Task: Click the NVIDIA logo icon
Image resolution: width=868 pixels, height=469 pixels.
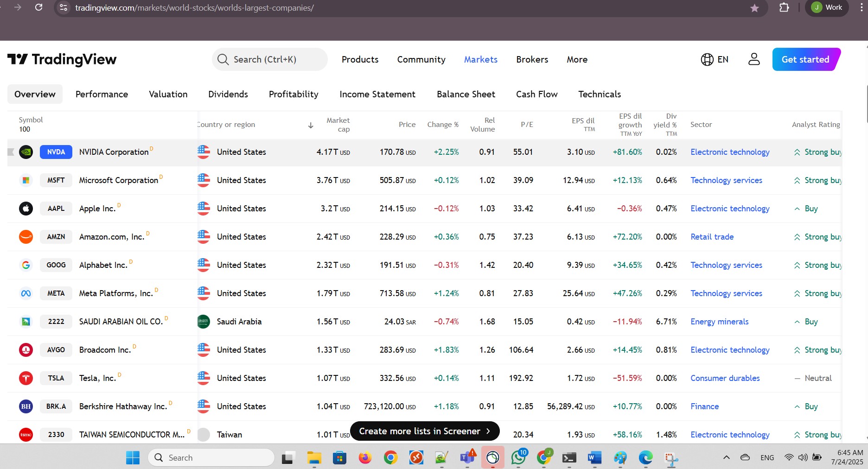Action: [x=26, y=152]
